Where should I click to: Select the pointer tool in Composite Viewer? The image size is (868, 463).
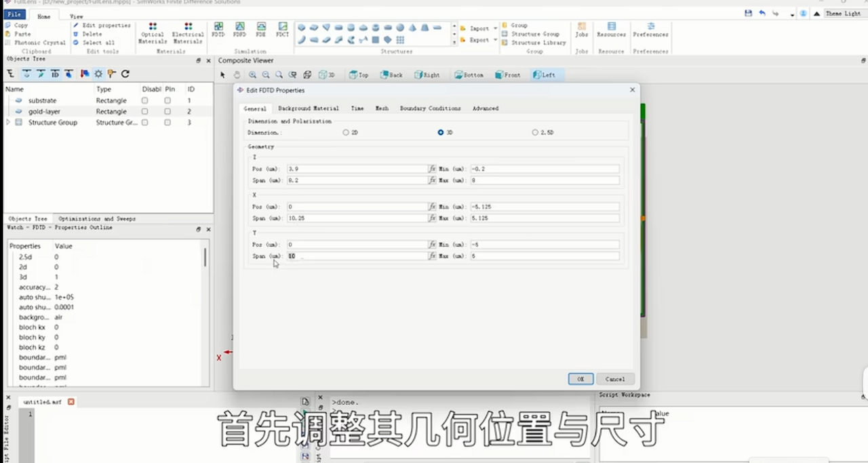point(223,75)
